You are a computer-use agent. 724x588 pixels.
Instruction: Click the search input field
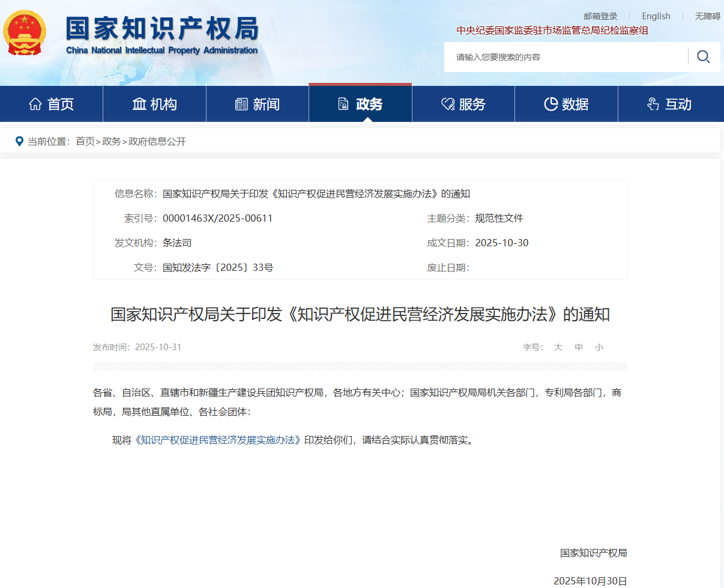(x=564, y=56)
